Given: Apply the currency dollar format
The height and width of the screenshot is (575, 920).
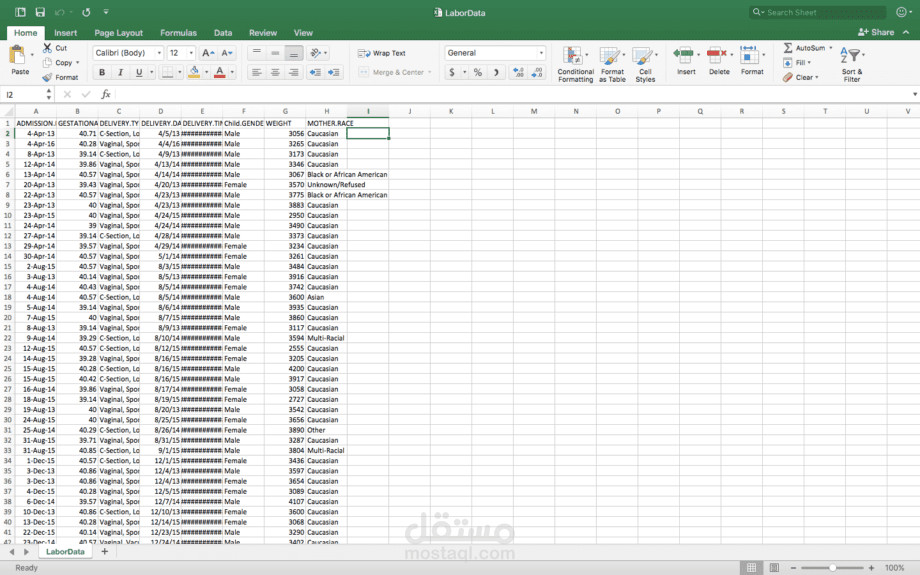Looking at the screenshot, I should click(x=452, y=72).
